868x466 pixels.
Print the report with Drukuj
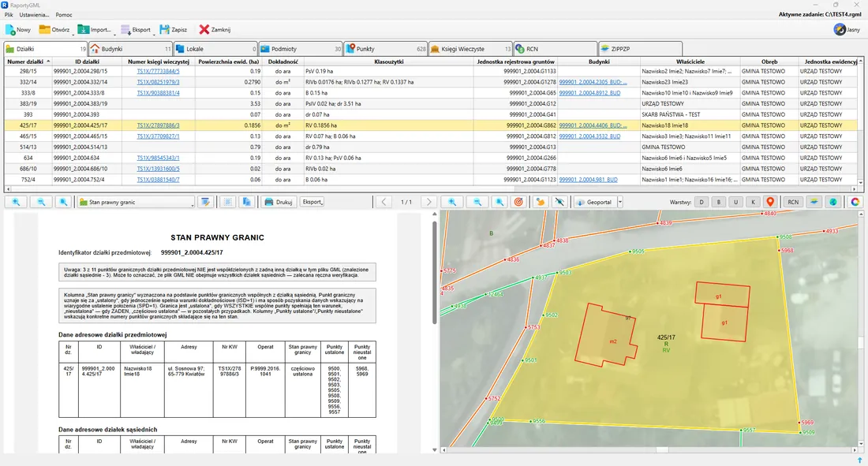tap(279, 202)
